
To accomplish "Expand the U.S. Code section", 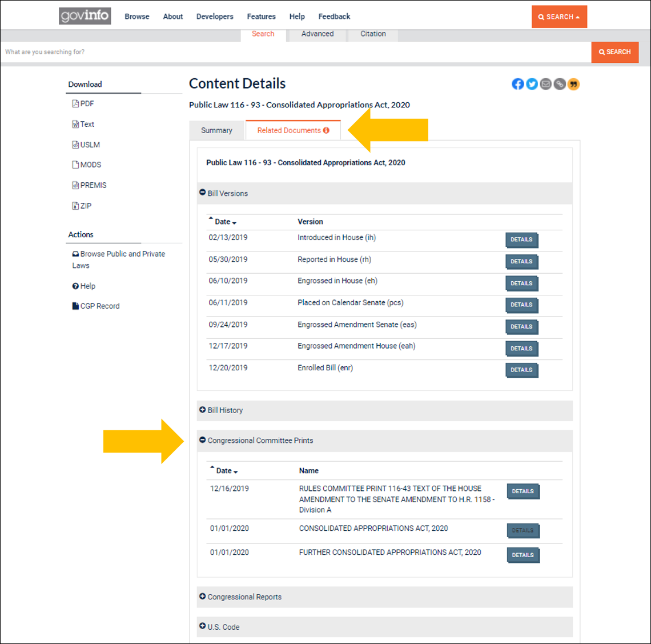I will [x=202, y=626].
